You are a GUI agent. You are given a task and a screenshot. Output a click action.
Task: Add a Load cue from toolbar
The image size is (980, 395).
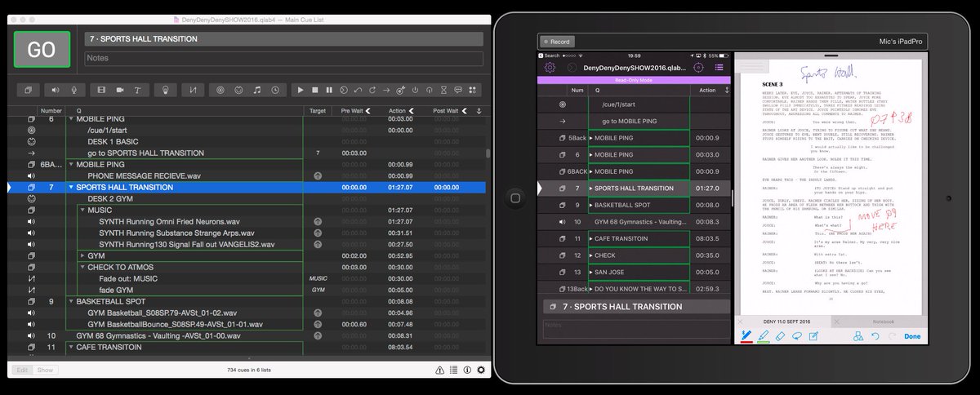(x=344, y=90)
